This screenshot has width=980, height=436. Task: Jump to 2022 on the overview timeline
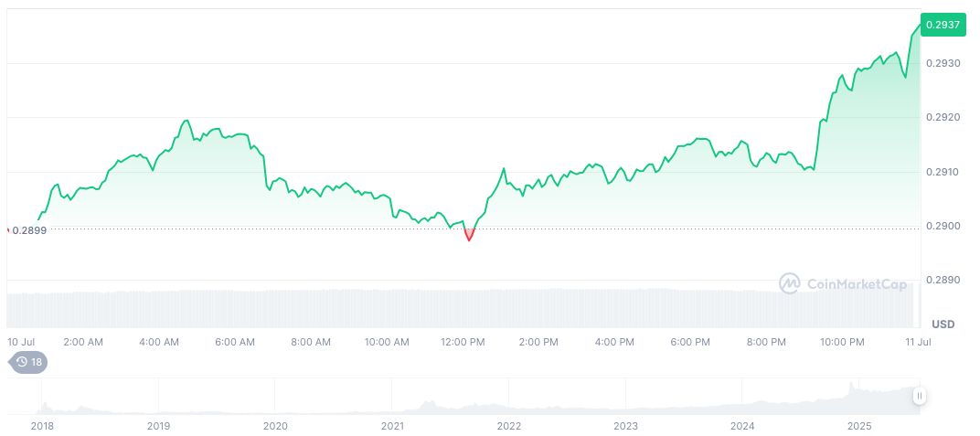(508, 426)
